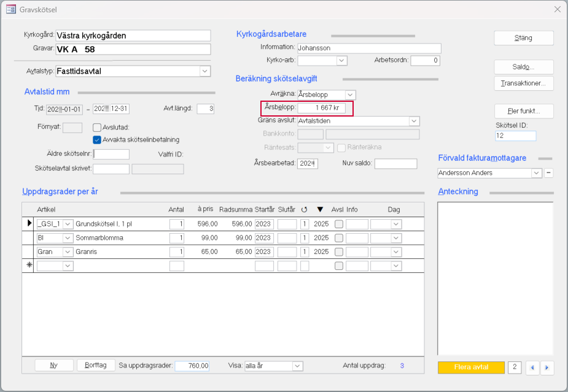568x392 pixels.
Task: Open the Avtalstyp dropdown
Action: pyautogui.click(x=205, y=71)
